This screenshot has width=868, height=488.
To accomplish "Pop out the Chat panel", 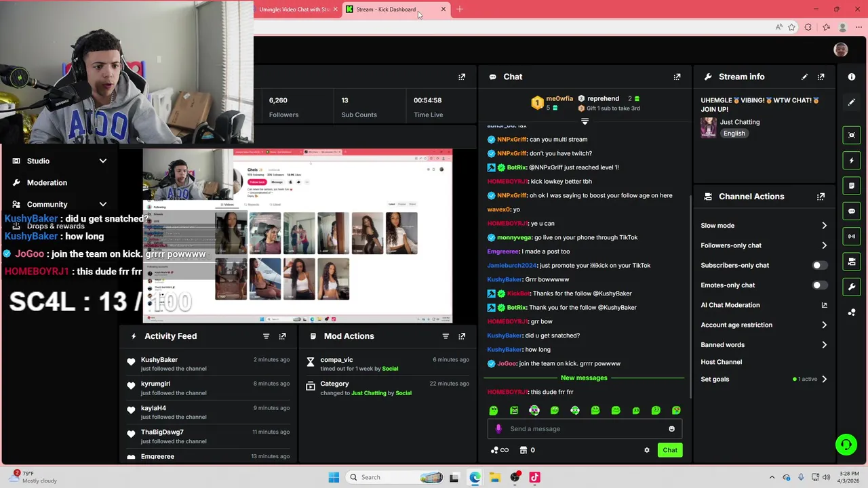I will [677, 77].
